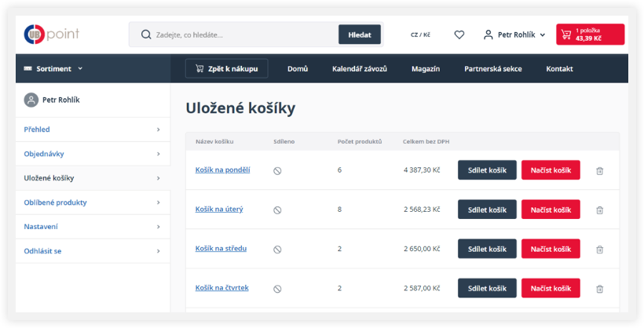Click the Point logo in header

pyautogui.click(x=52, y=35)
